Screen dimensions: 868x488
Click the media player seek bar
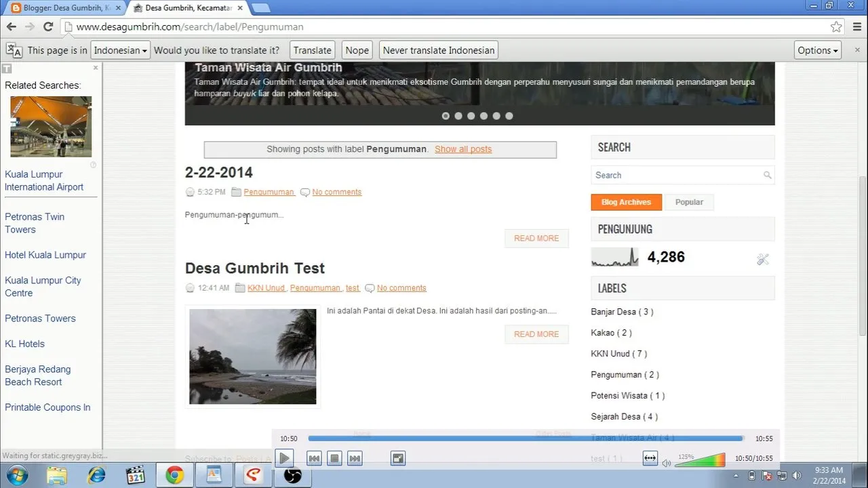point(526,439)
